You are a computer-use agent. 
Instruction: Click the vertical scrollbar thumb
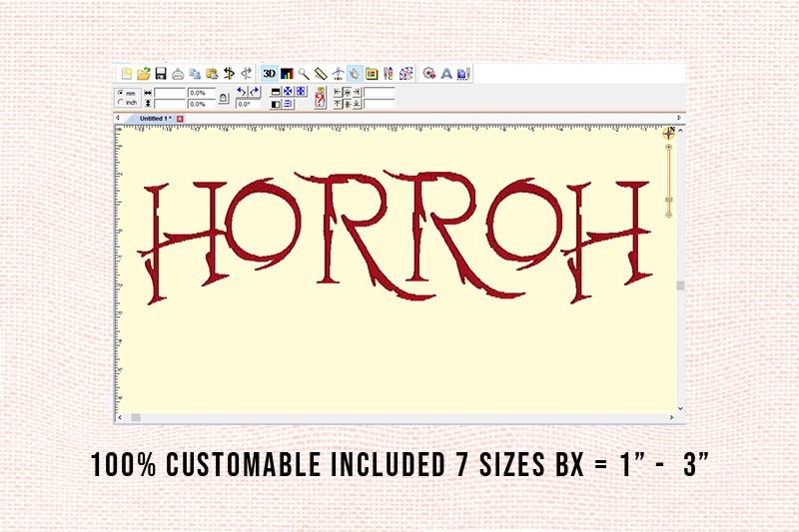click(680, 285)
